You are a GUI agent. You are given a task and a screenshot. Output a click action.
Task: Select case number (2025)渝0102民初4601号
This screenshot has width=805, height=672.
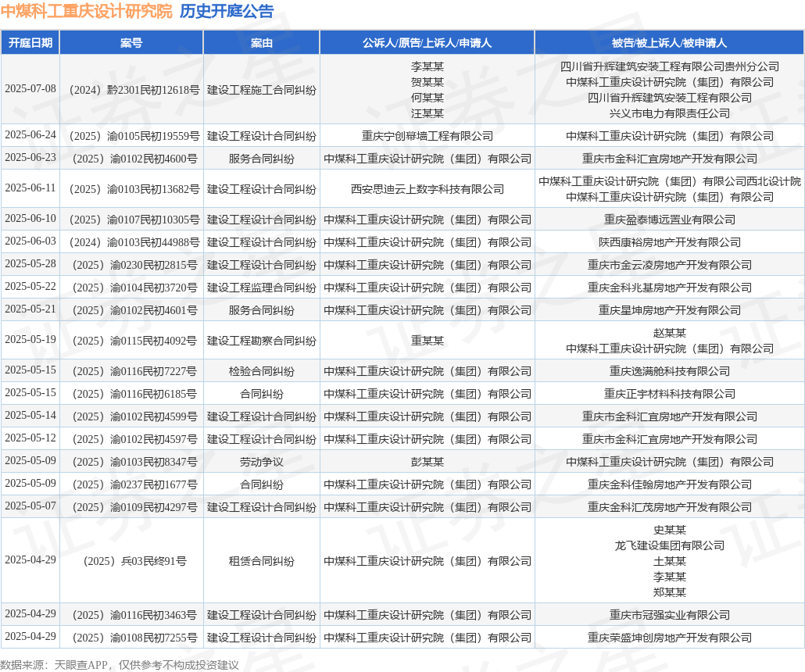coord(134,310)
